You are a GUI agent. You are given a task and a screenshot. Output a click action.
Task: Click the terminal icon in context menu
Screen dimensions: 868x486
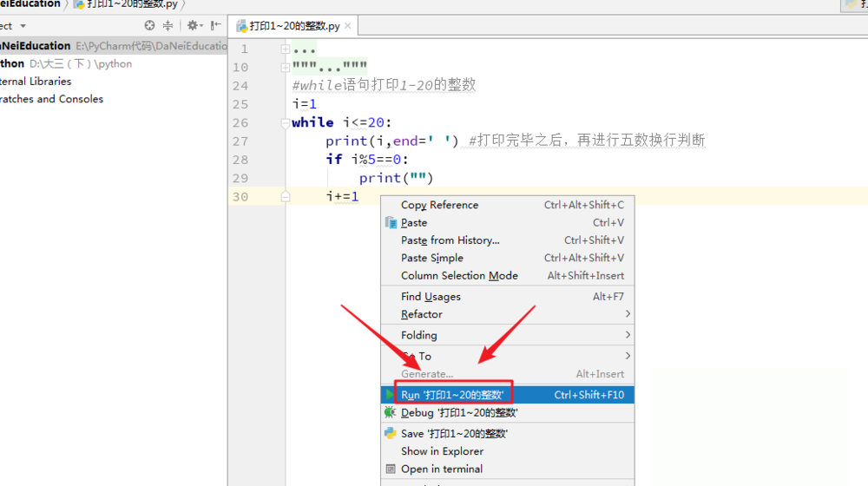391,470
